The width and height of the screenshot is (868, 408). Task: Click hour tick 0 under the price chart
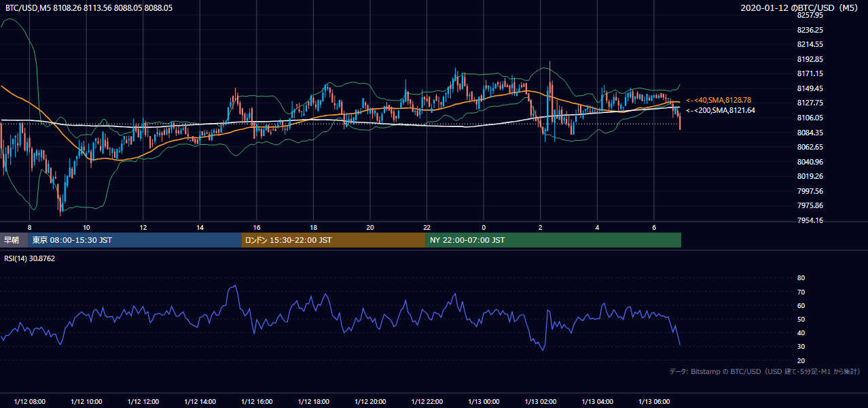(x=484, y=227)
